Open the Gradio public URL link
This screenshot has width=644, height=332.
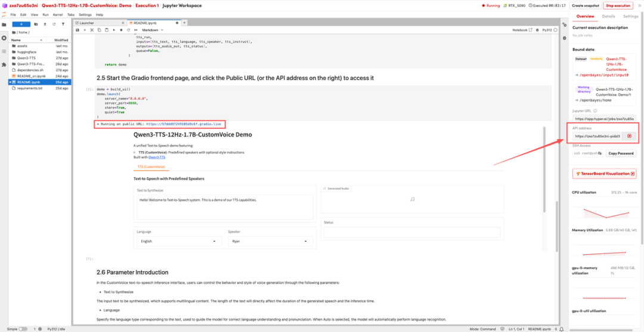click(x=183, y=124)
